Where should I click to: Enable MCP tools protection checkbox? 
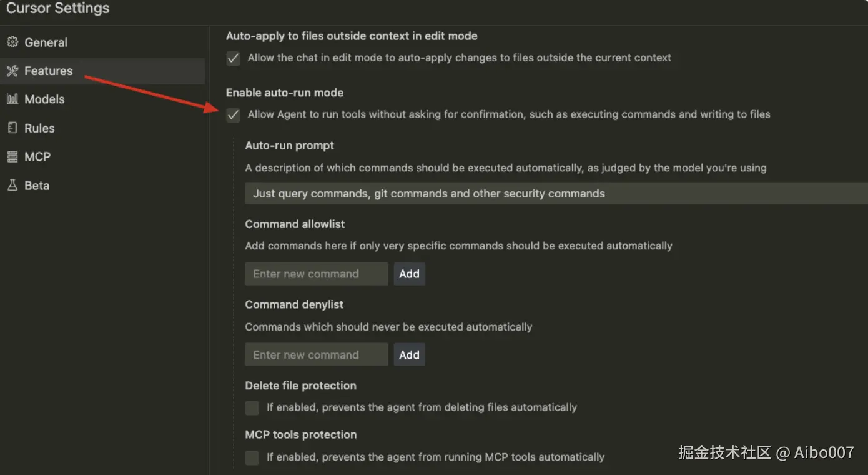click(252, 458)
